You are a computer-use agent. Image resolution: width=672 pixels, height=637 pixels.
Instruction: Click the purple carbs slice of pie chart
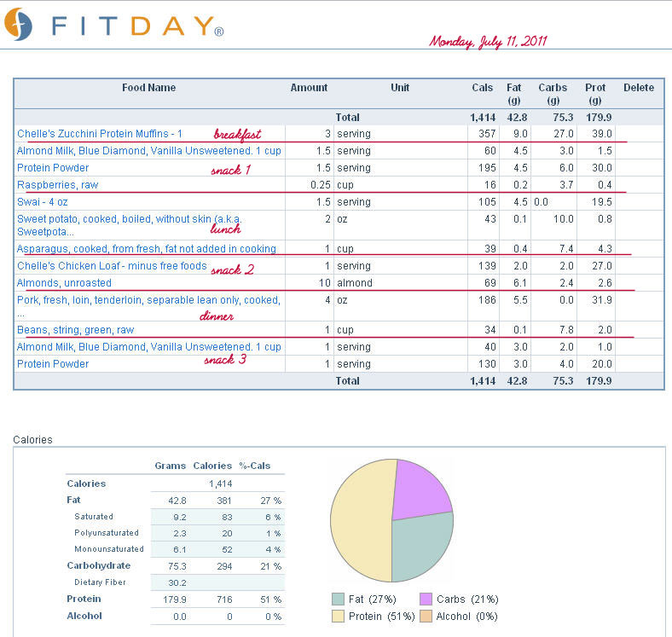pyautogui.click(x=418, y=491)
